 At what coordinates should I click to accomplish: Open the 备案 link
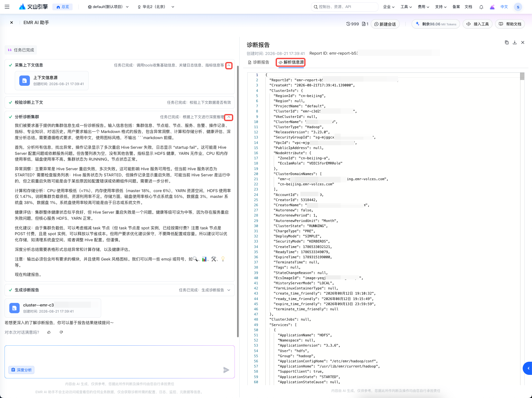pos(456,7)
